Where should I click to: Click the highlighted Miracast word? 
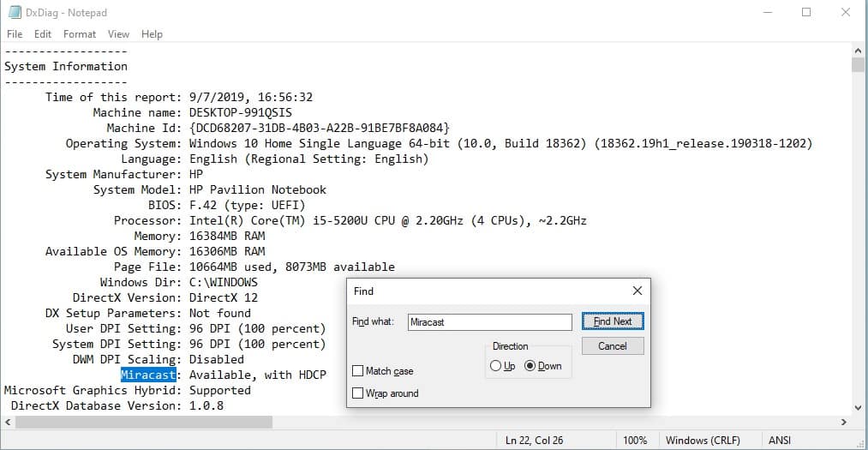pos(148,375)
